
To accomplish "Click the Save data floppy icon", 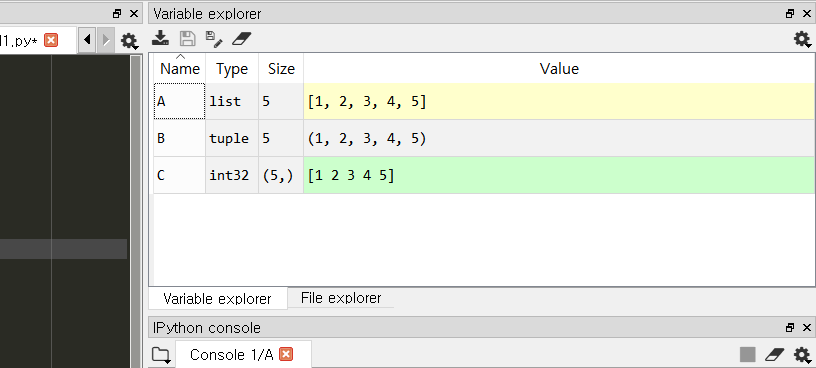I will tap(187, 38).
